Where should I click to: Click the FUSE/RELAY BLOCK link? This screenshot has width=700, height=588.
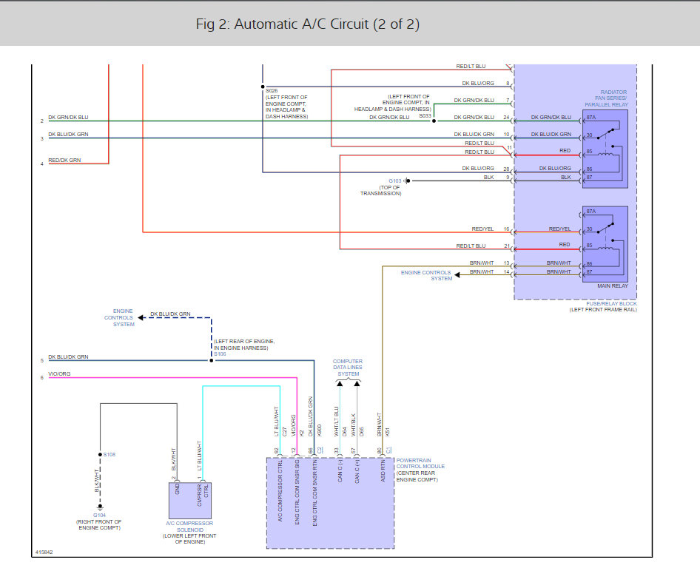point(612,303)
